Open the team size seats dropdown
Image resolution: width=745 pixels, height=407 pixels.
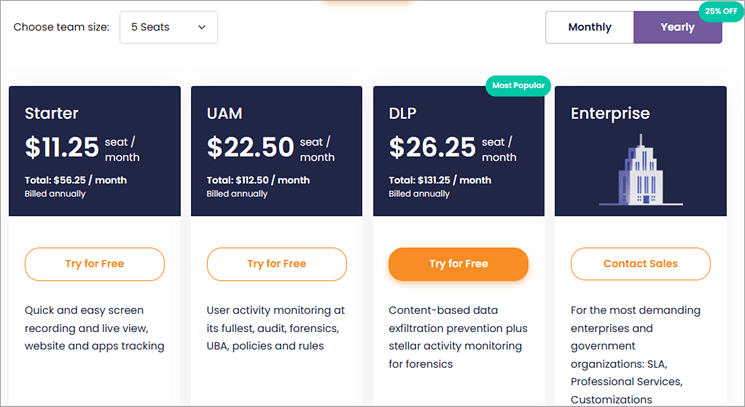pyautogui.click(x=168, y=27)
